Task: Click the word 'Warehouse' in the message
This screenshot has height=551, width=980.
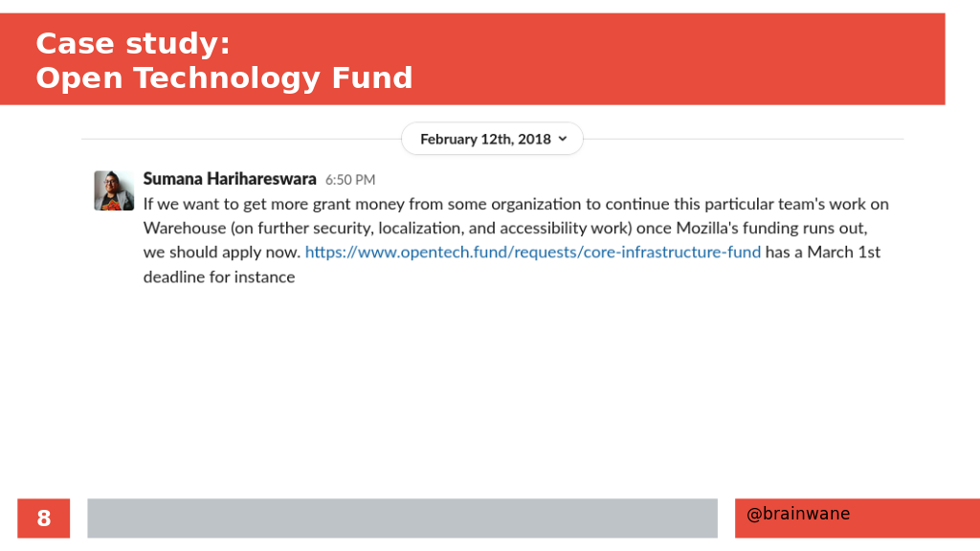Action: [x=185, y=228]
